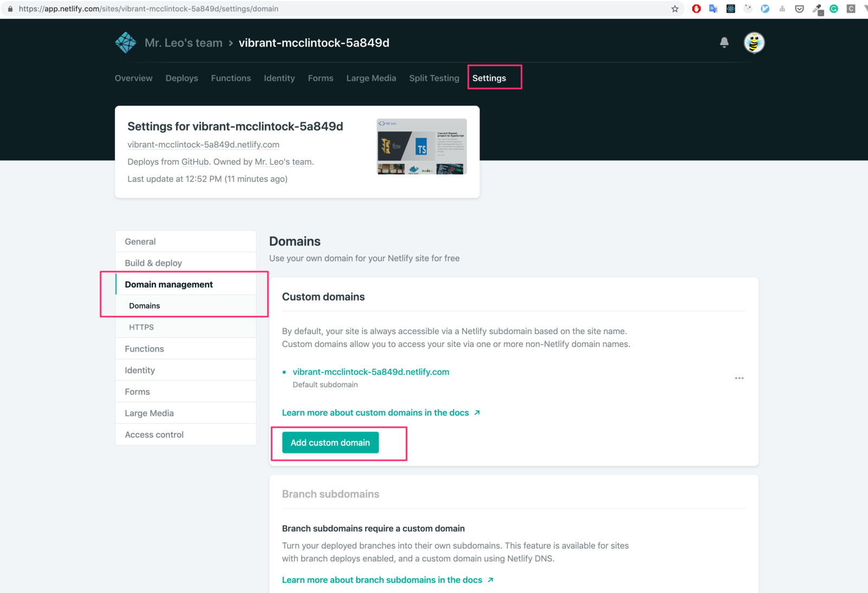
Task: Open the Google Translate extension
Action: point(713,9)
